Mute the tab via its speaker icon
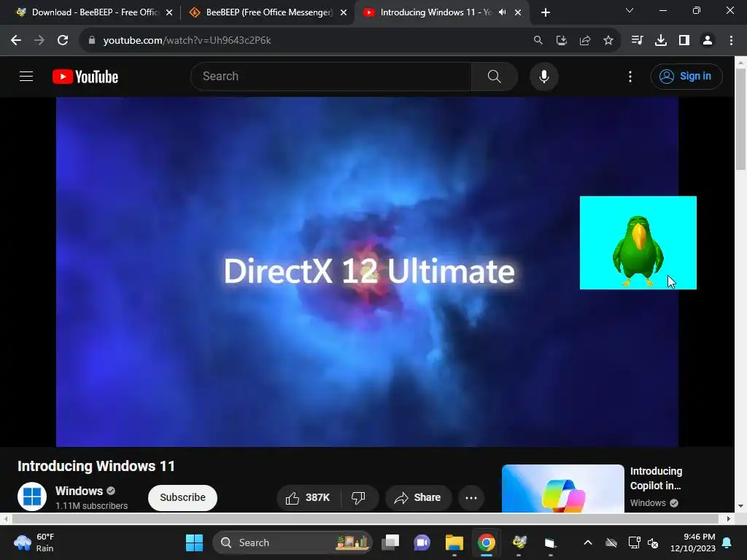Screen dimensions: 747x560 click(502, 12)
